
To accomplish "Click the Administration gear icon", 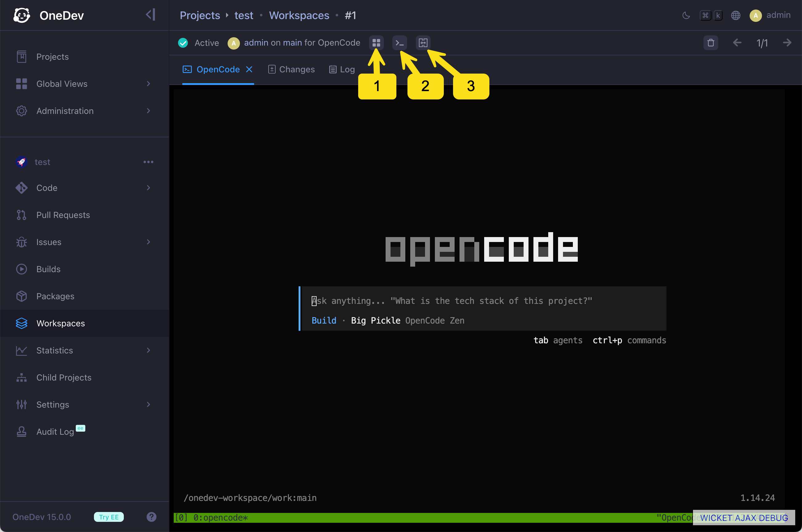I will click(x=21, y=111).
